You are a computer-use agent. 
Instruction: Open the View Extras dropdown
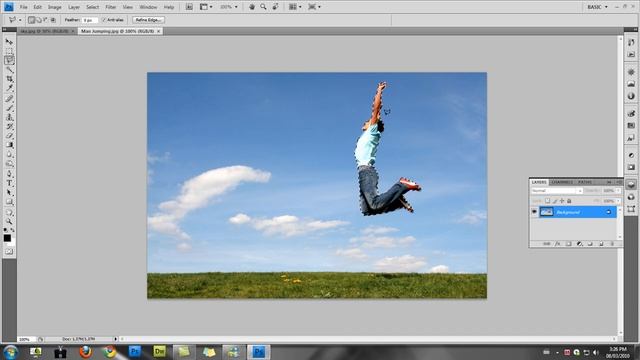pos(206,7)
